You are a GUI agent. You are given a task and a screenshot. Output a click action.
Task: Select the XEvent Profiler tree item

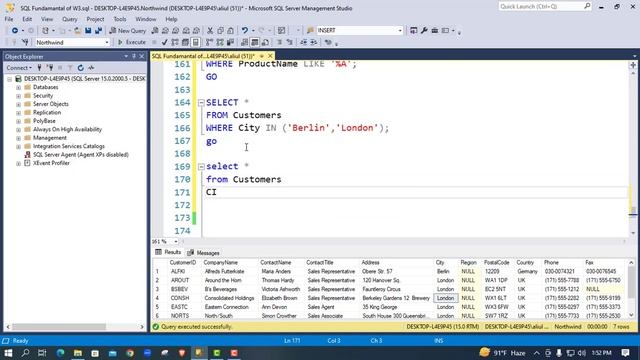click(x=51, y=163)
